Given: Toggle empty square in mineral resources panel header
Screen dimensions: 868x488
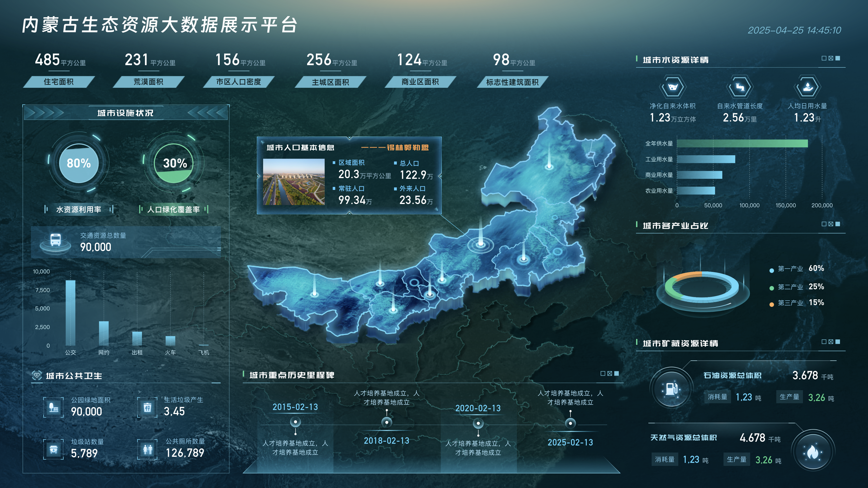Looking at the screenshot, I should 824,342.
